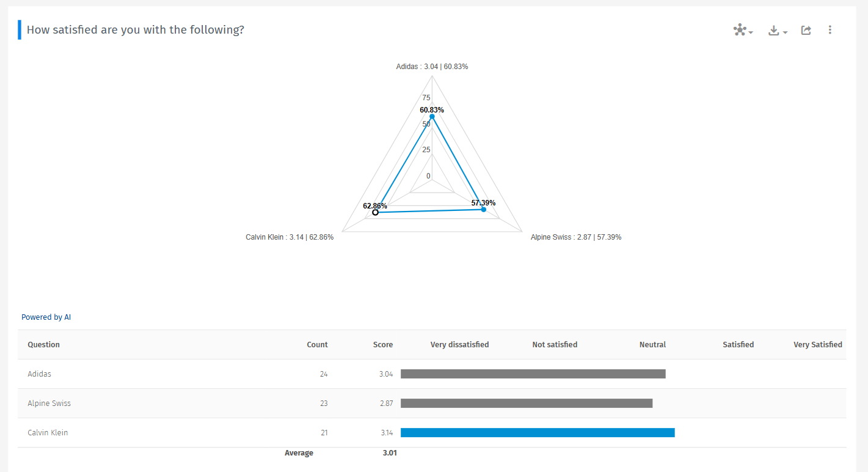
Task: Open the three-dot more options menu
Action: (x=830, y=30)
